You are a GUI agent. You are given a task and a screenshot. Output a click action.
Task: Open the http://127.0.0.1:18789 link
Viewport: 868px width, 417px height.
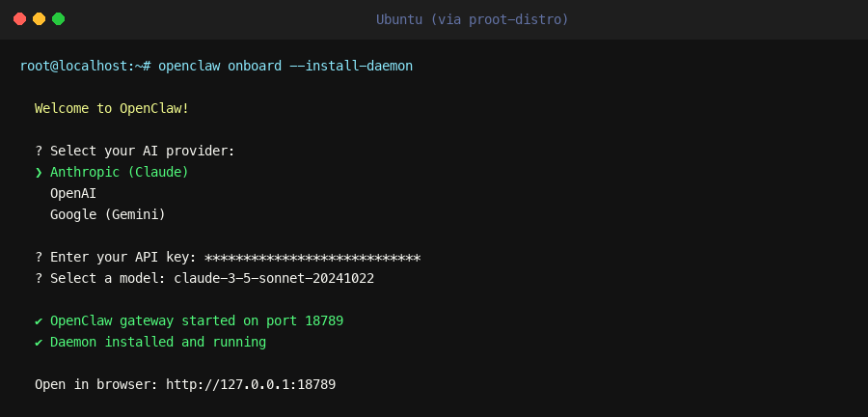tap(251, 384)
